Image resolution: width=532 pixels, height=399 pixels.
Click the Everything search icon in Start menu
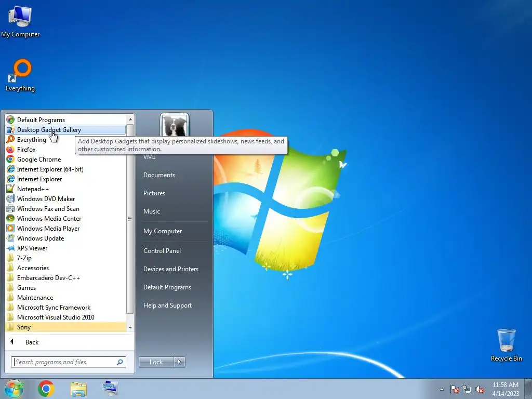pos(10,139)
